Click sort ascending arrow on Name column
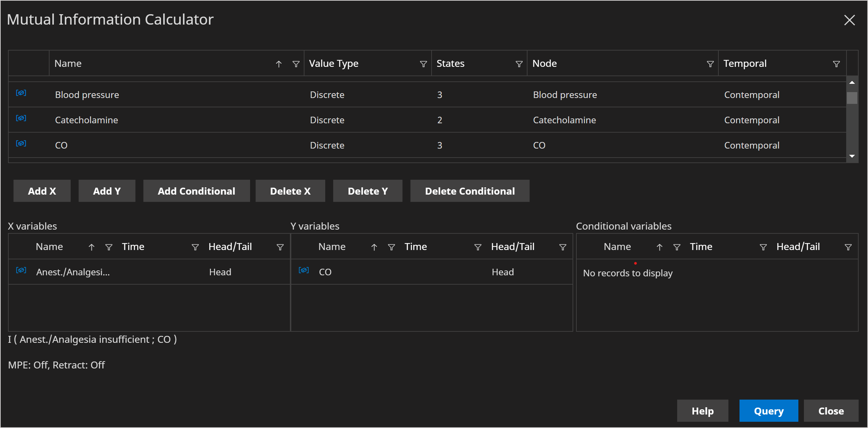The height and width of the screenshot is (428, 868). tap(278, 64)
